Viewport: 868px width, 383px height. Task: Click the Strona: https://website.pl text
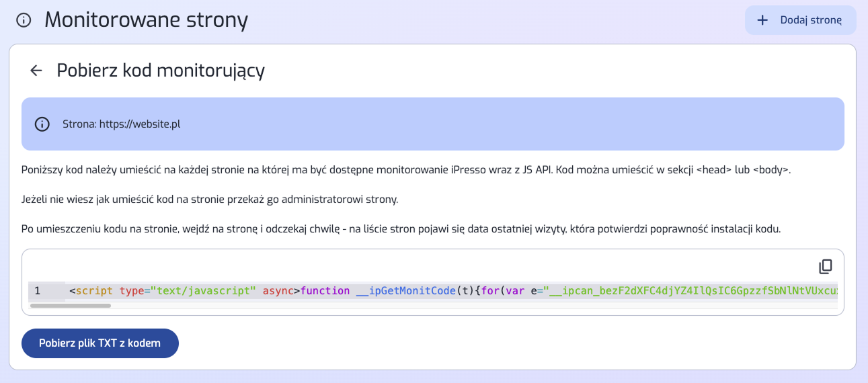tap(122, 124)
